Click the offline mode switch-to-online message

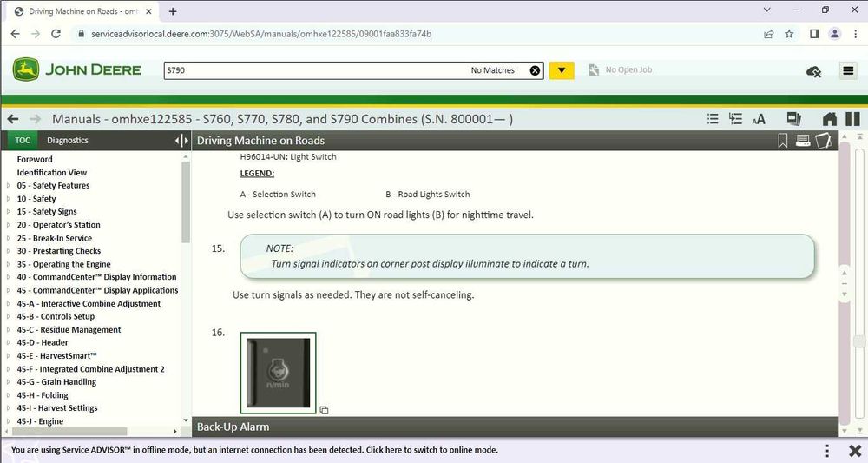coord(254,450)
